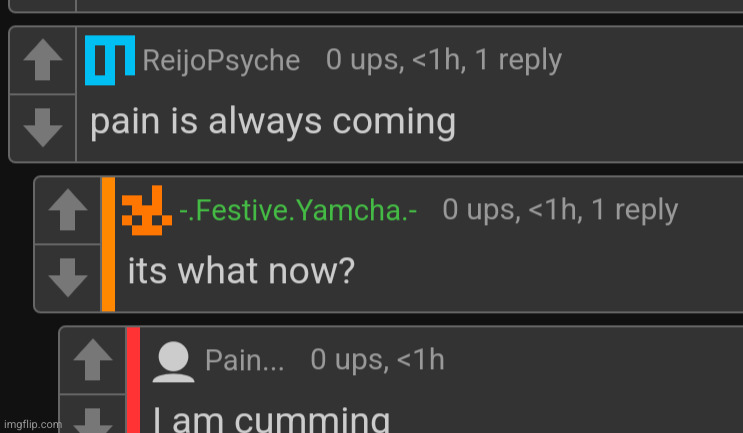Open ReijoPsyche's blue avatar icon
The width and height of the screenshot is (743, 433).
(x=110, y=60)
